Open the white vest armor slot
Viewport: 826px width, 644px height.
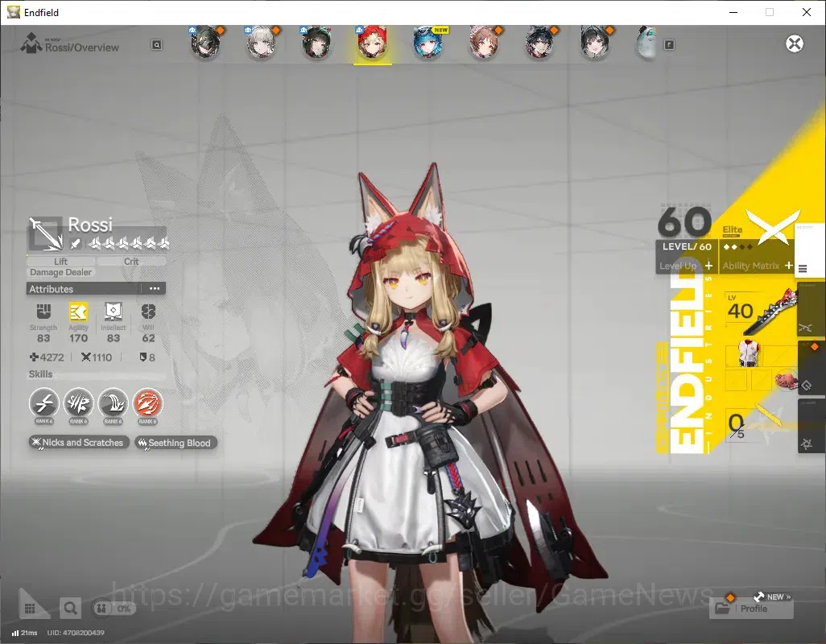coord(748,353)
